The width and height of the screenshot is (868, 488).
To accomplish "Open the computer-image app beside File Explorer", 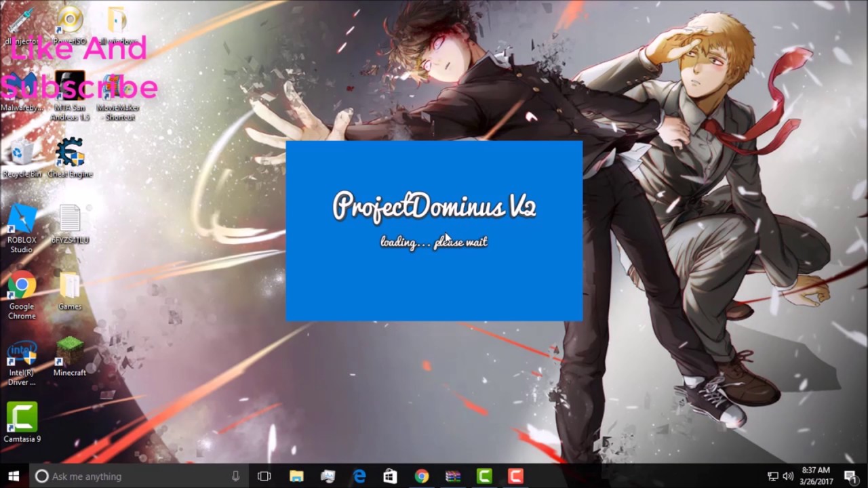I will [x=328, y=476].
